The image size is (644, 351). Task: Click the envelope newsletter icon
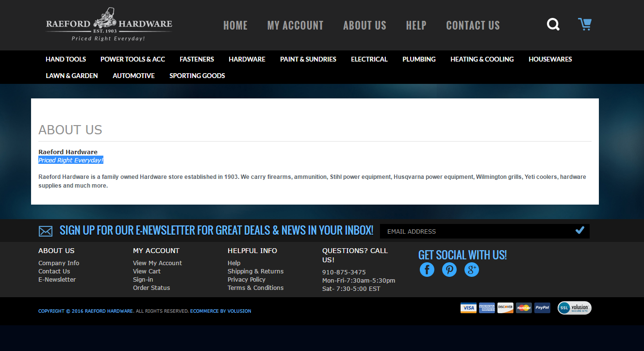[46, 231]
